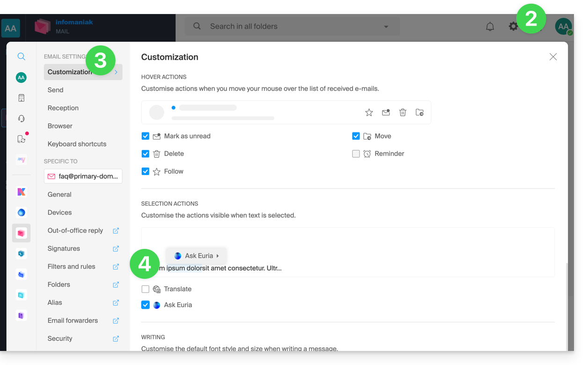Expand the search folder dropdown arrow
The height and width of the screenshot is (365, 588).
[386, 27]
